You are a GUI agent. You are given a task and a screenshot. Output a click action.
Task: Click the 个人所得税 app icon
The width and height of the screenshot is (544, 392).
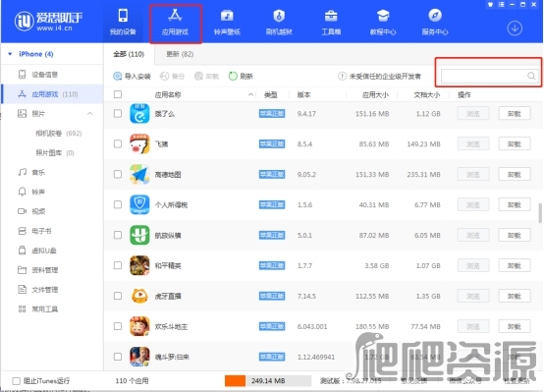click(139, 204)
